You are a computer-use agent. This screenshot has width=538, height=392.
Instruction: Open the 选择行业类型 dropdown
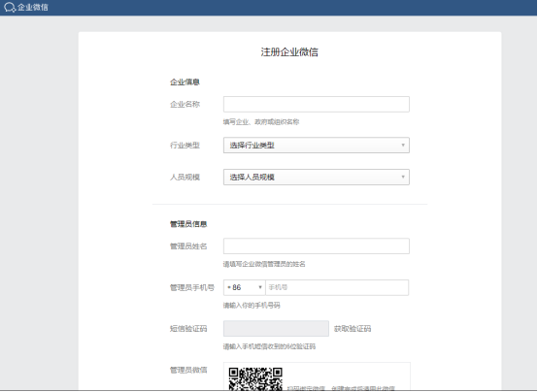316,146
